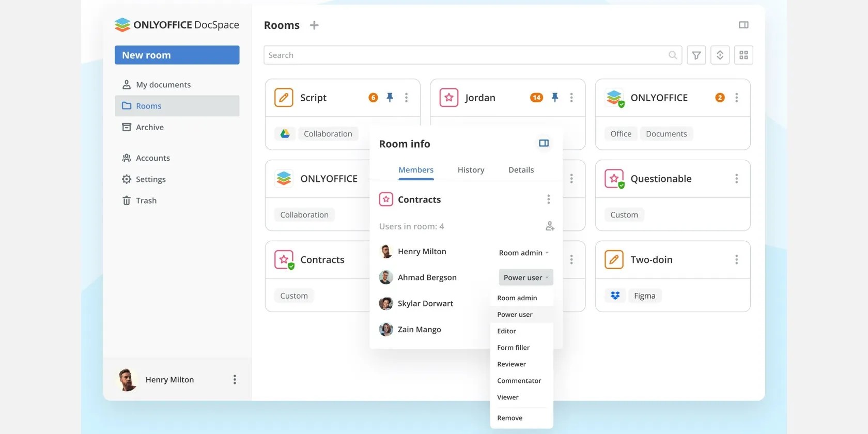Click the Figma tag on Two-doin room

[x=645, y=296]
